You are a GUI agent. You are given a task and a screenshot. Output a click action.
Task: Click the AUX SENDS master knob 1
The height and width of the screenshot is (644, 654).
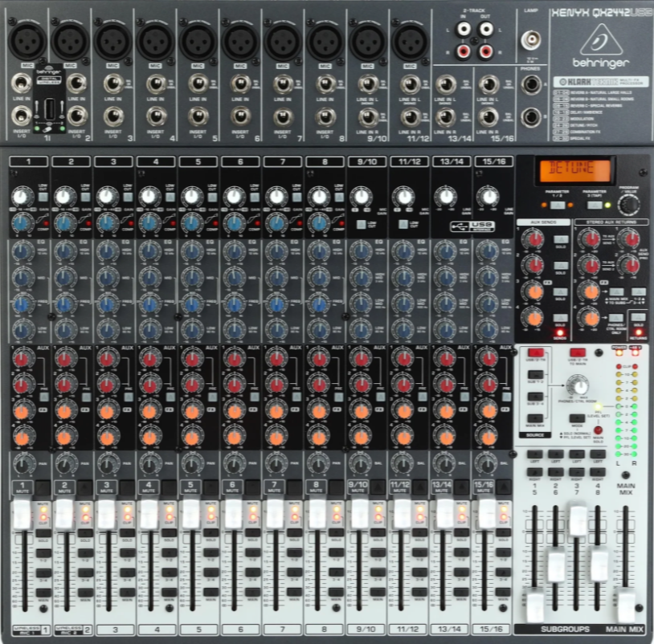533,239
